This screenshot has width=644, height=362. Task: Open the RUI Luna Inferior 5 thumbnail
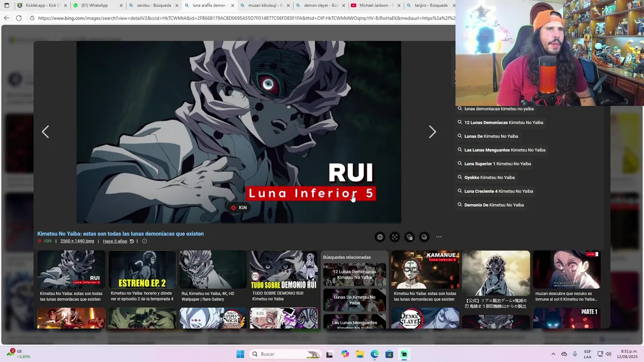pos(71,270)
